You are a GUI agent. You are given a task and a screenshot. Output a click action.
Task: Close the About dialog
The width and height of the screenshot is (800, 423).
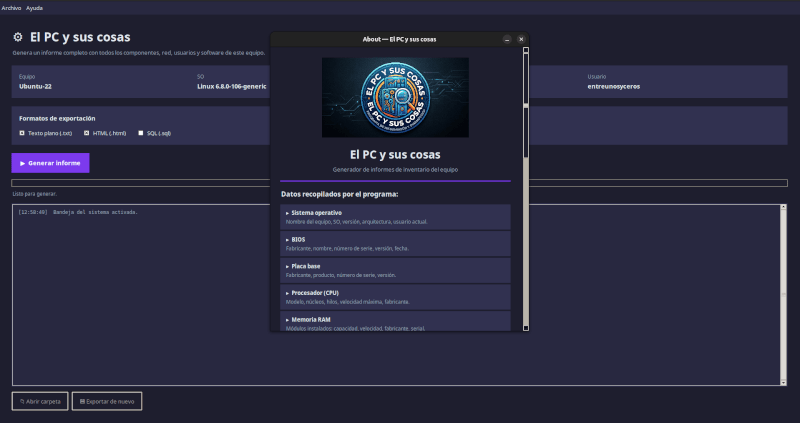point(521,39)
